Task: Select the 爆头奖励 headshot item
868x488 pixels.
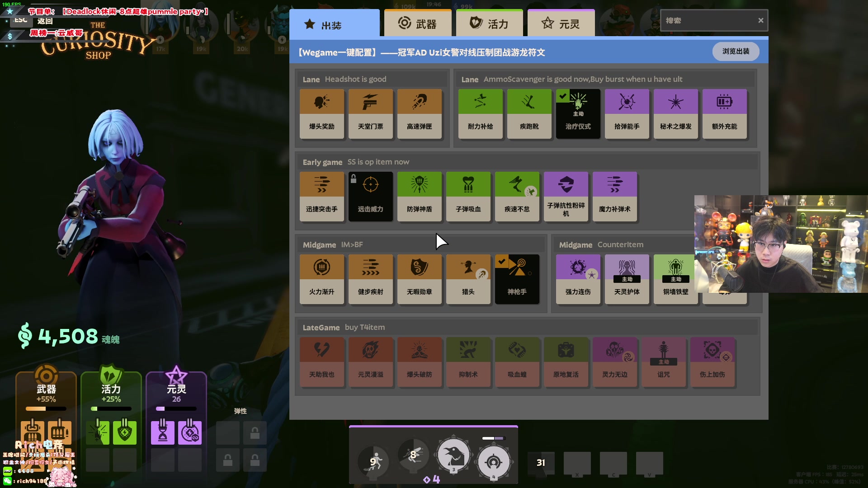Action: [321, 113]
